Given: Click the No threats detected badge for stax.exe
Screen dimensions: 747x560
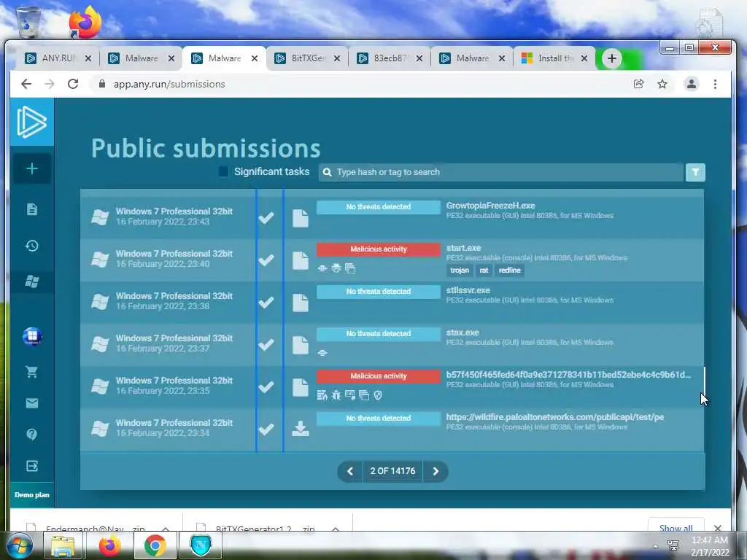Looking at the screenshot, I should (379, 334).
